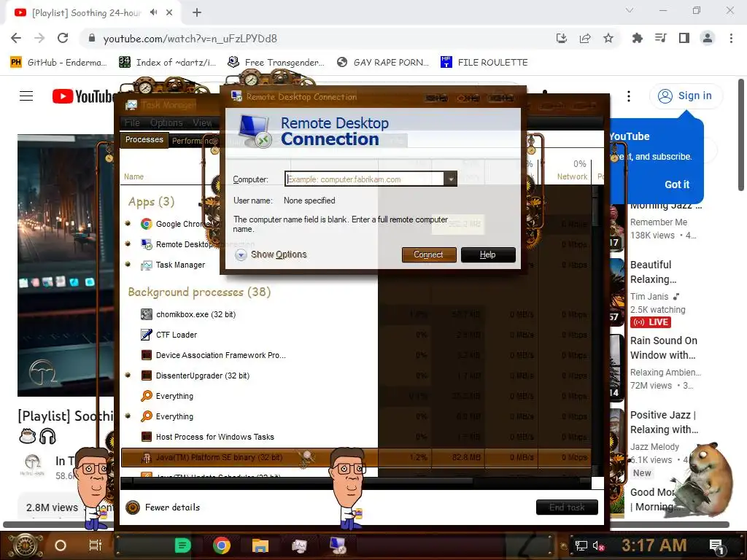The image size is (747, 560).
Task: Mute the tab via speaker icon
Action: click(x=153, y=12)
